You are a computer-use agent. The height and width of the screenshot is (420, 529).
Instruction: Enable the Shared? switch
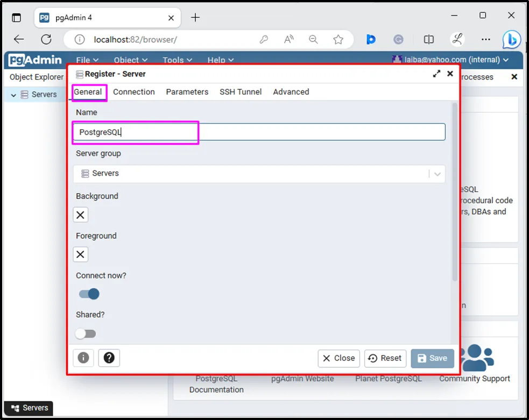[86, 334]
